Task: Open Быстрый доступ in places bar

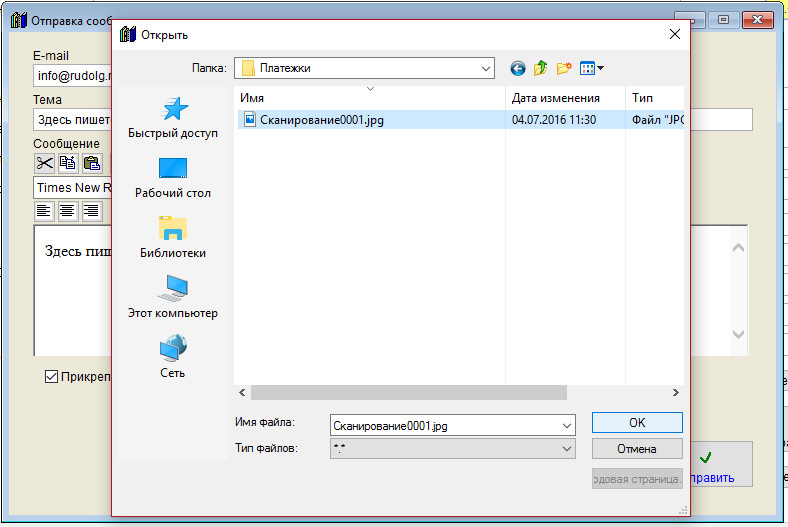Action: [173, 118]
